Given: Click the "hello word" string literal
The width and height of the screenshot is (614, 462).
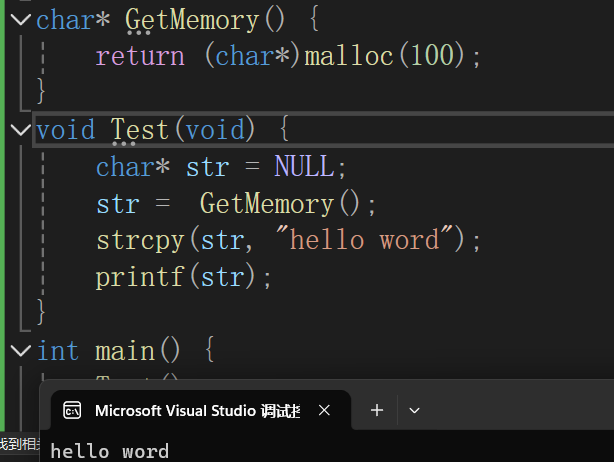Looking at the screenshot, I should point(364,239).
